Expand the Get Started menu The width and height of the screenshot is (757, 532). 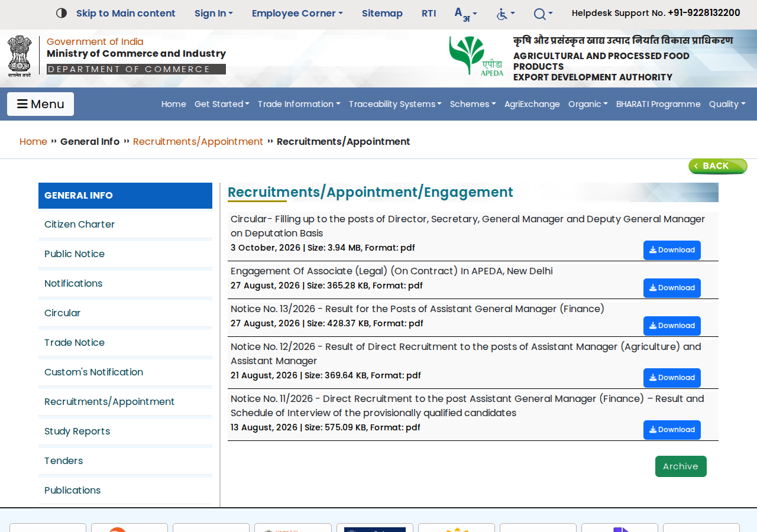222,104
